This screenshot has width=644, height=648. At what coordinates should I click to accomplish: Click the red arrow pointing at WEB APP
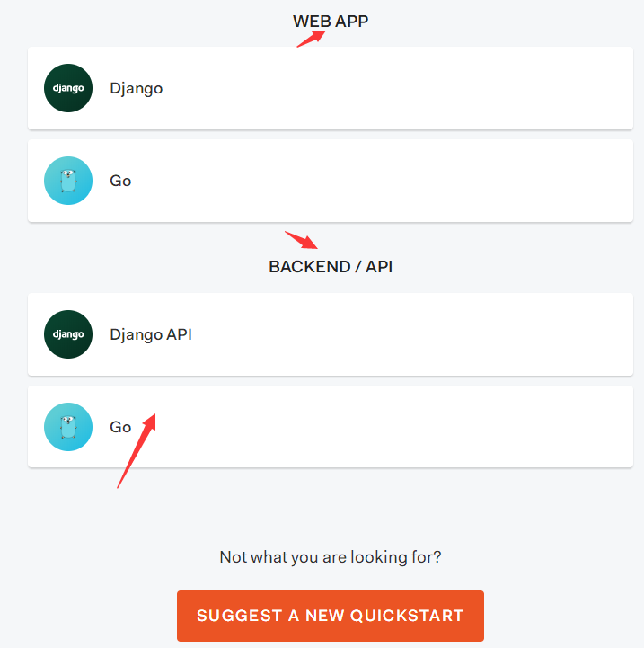[x=311, y=39]
